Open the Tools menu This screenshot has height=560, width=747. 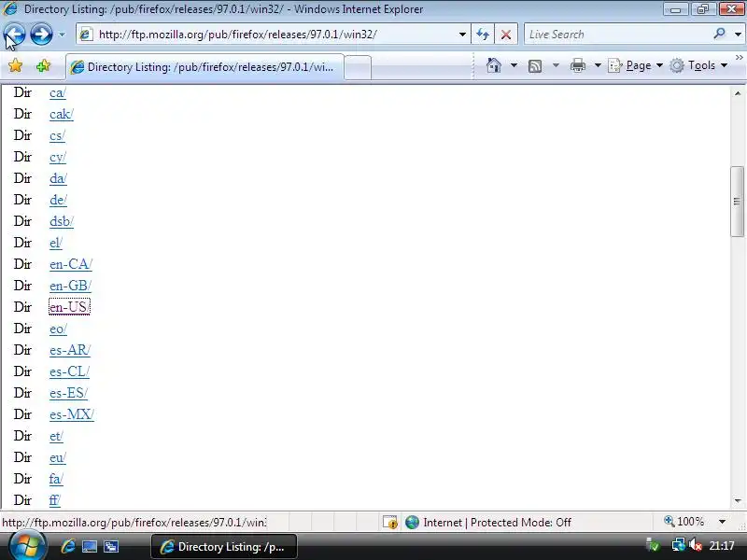tap(698, 65)
